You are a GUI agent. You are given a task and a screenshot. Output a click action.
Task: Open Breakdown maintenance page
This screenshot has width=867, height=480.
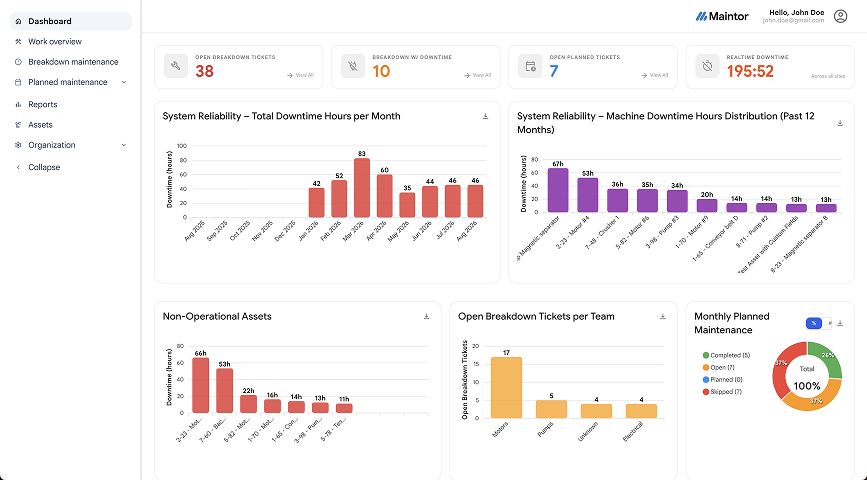[x=73, y=62]
